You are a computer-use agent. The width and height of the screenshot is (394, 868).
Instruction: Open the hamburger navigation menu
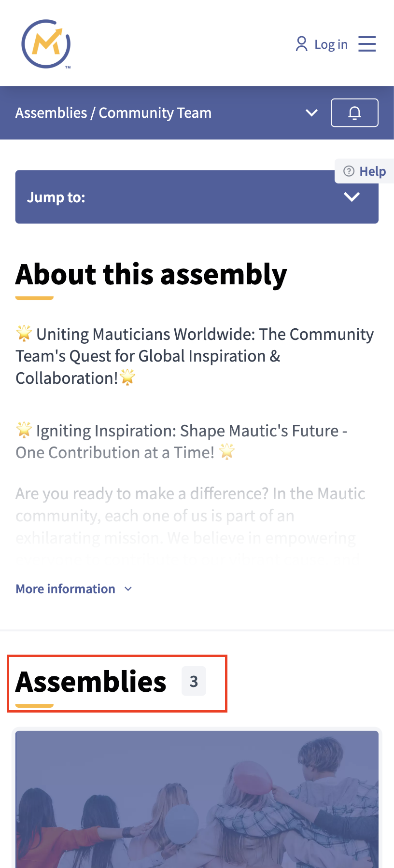pos(367,44)
